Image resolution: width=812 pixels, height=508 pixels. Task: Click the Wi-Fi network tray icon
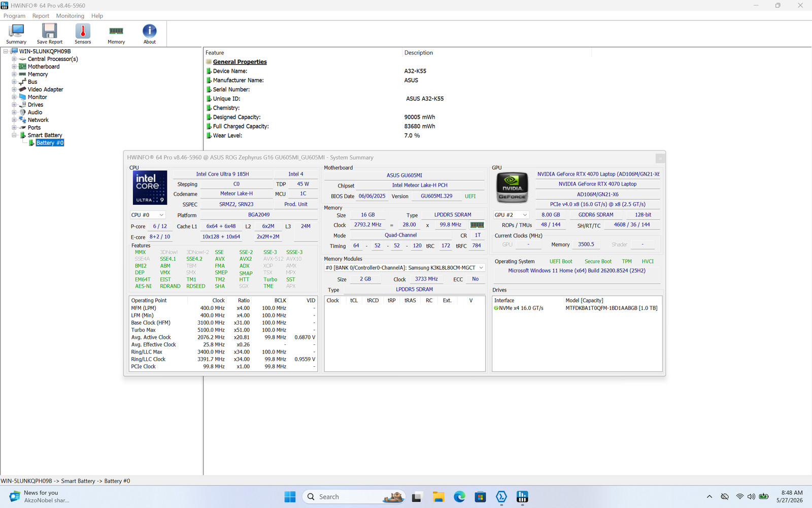pyautogui.click(x=740, y=497)
